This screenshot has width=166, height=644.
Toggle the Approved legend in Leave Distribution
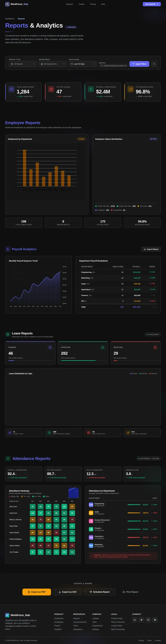point(143,374)
